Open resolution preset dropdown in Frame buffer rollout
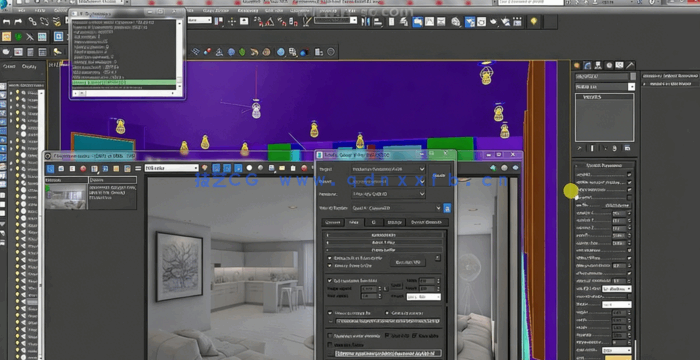 click(x=423, y=297)
